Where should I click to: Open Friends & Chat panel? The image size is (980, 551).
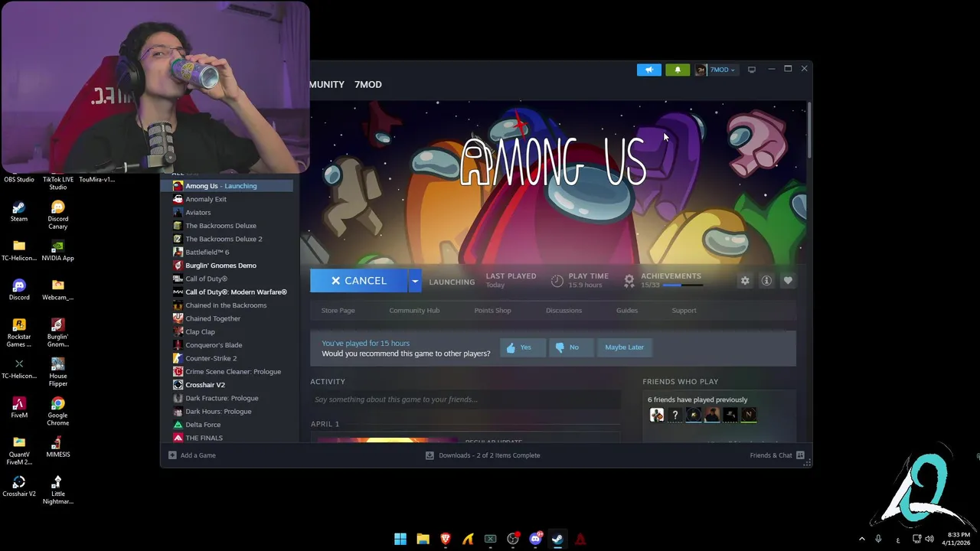click(x=777, y=455)
